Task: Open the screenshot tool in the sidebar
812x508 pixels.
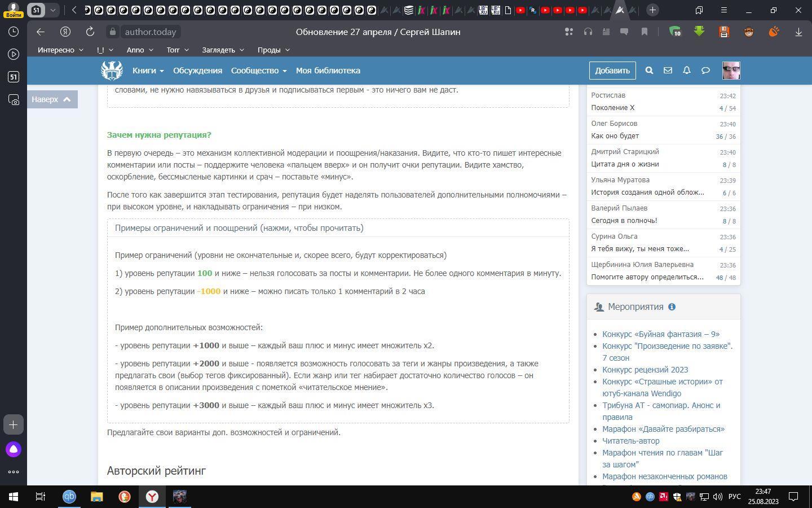Action: (14, 99)
